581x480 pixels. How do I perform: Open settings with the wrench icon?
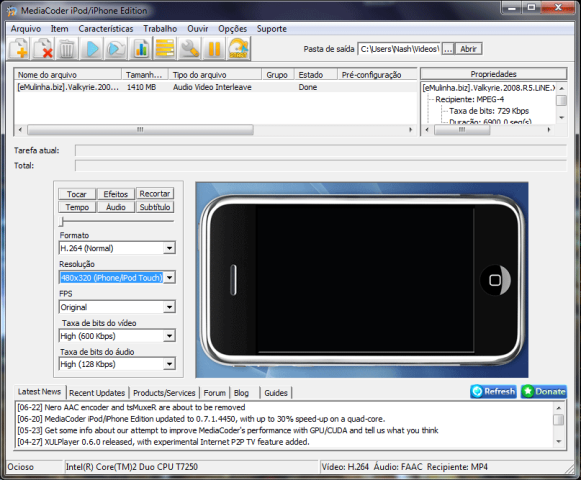190,49
